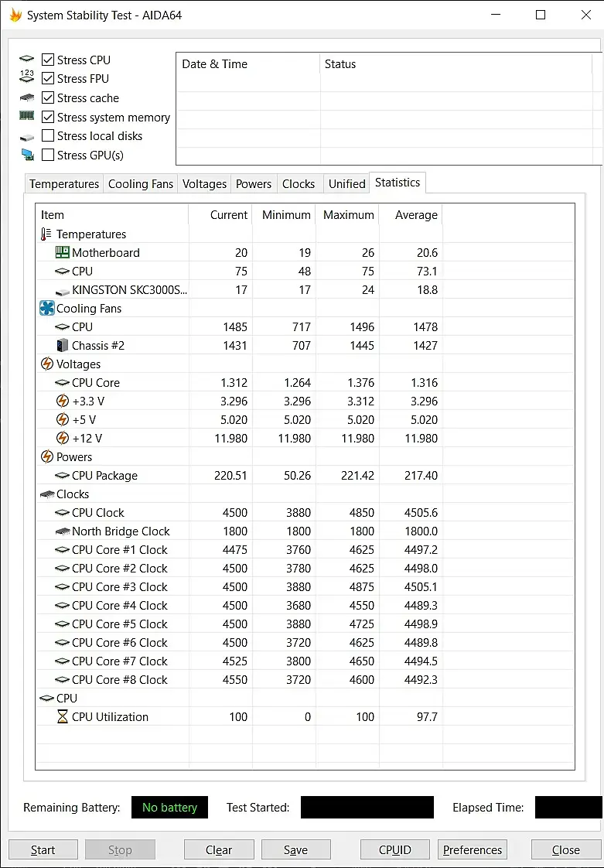Click the lightning icon beside +3.3 V
Viewport: 604px width, 868px height.
[63, 401]
